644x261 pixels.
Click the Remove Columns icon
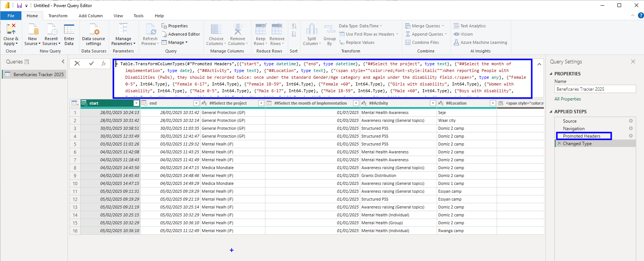238,29
